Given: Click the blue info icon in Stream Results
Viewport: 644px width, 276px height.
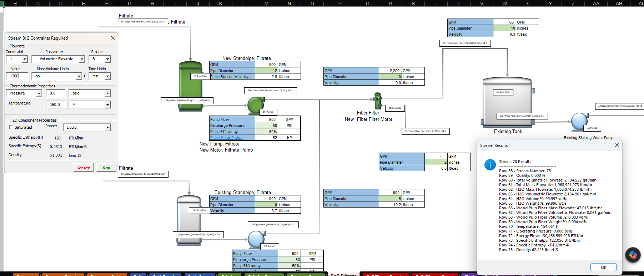Looking at the screenshot, I should [x=490, y=164].
